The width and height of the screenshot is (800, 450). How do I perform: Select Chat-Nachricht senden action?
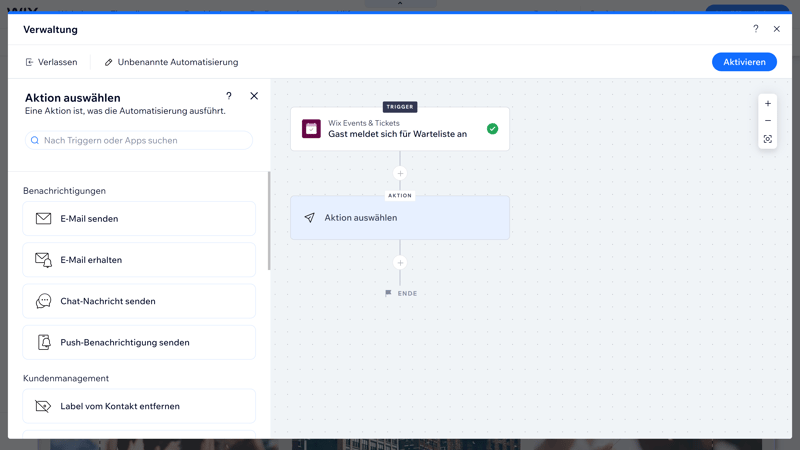[x=139, y=301]
